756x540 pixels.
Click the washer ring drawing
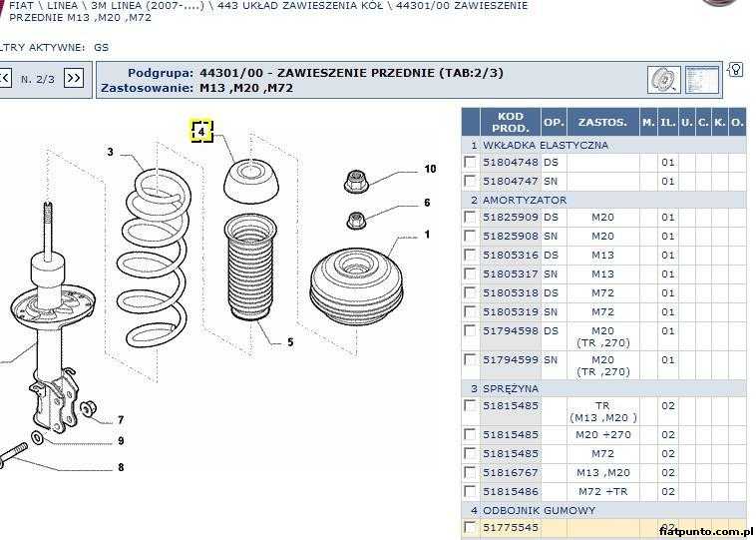point(37,438)
